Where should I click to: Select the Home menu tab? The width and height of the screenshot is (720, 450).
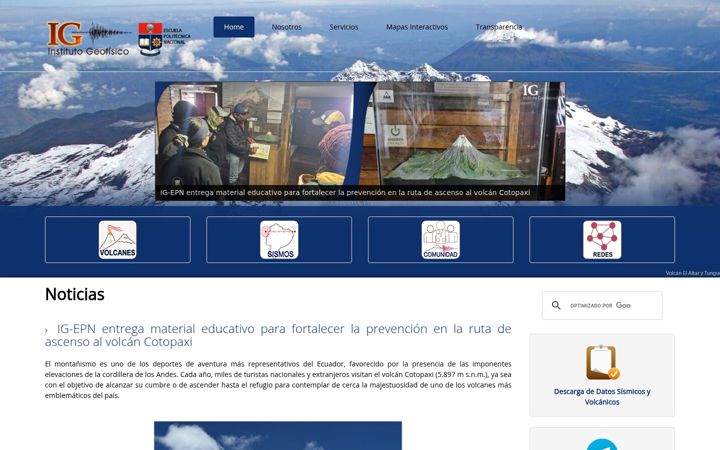point(234,27)
